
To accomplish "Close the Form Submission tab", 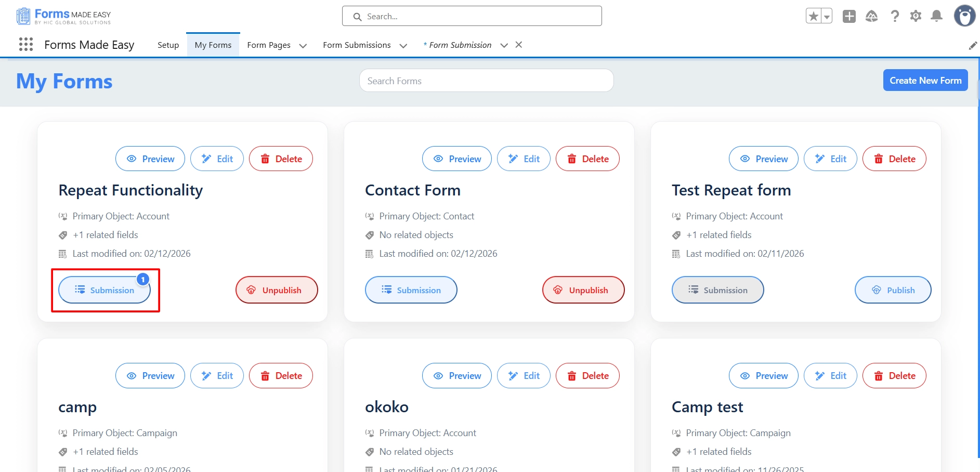I will pos(518,45).
